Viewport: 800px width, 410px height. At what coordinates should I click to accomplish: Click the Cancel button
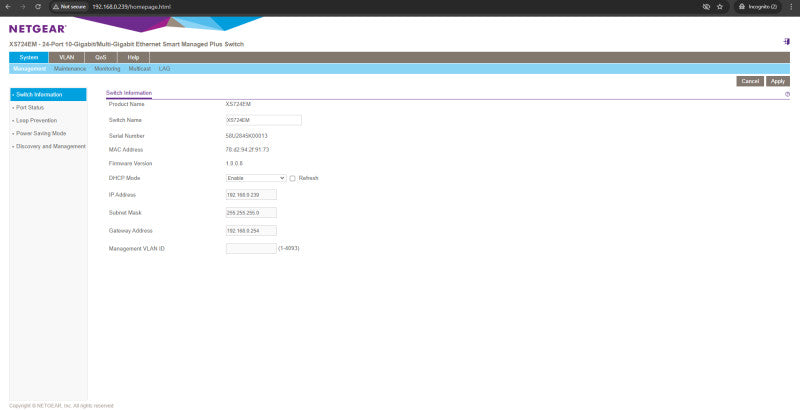coord(750,81)
